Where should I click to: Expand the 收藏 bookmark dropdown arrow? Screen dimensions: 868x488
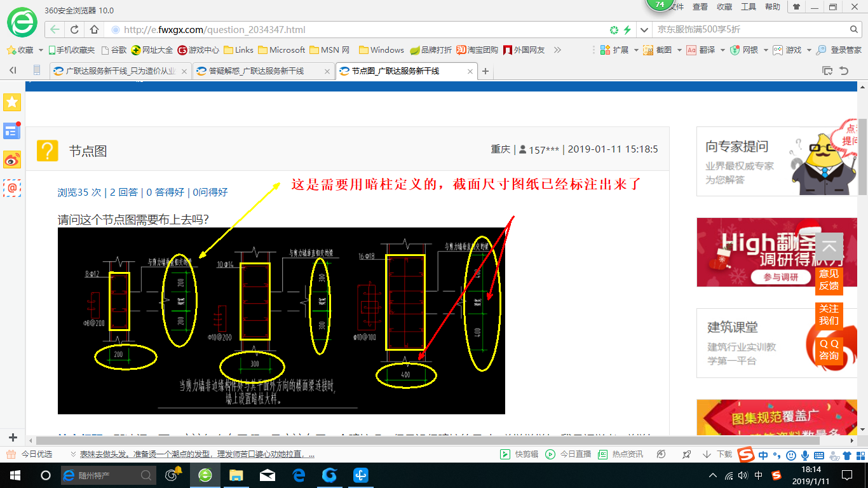41,50
